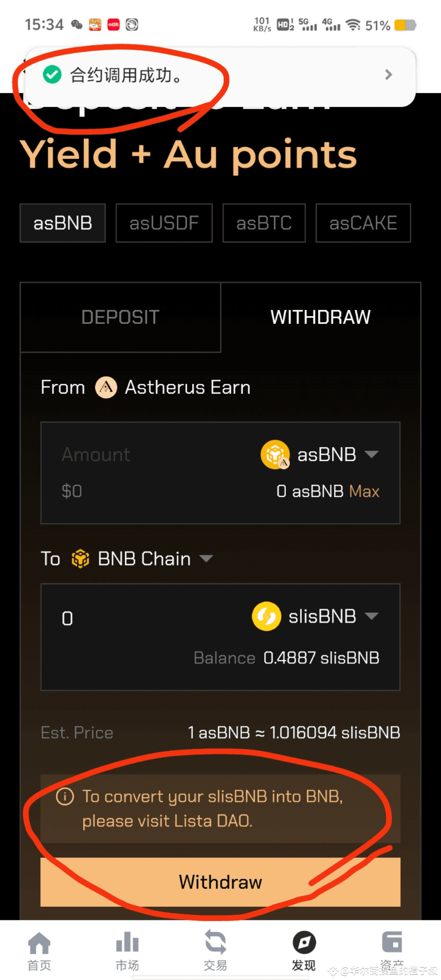Expand the asBNB token dropdown arrow
Image resolution: width=441 pixels, height=980 pixels.
[372, 454]
